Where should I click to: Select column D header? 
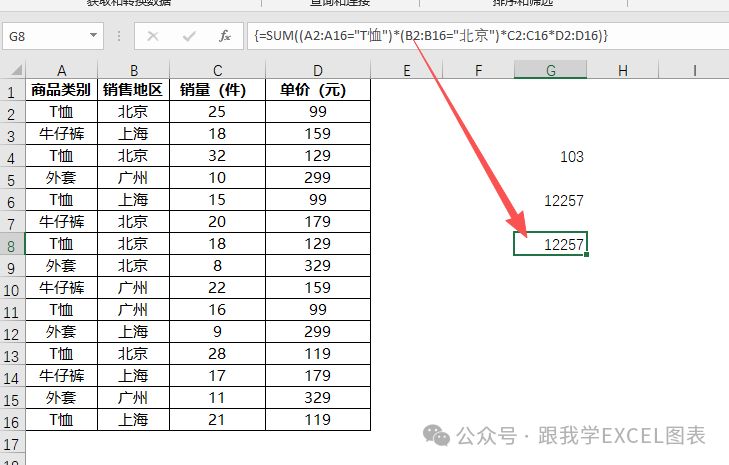318,70
